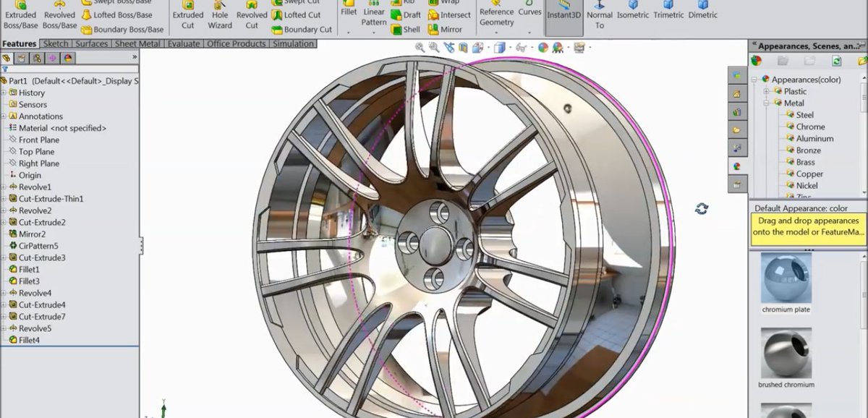Switch to Isometric view
Viewport: 868px width, 418px height.
tap(633, 10)
